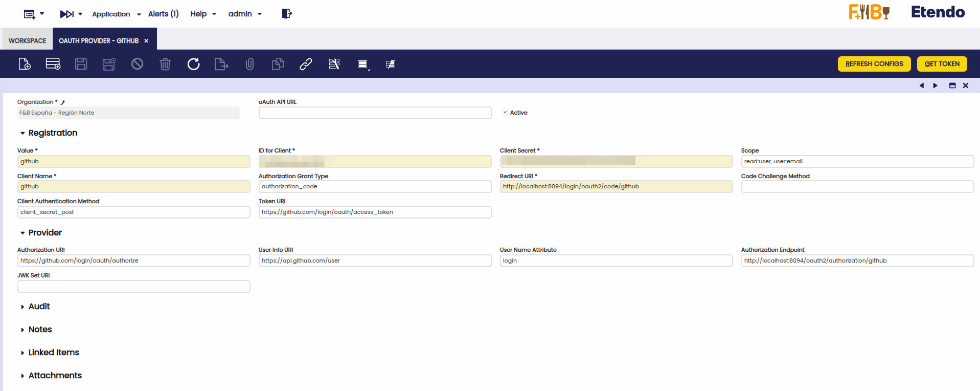Expand the Audit section

22,307
